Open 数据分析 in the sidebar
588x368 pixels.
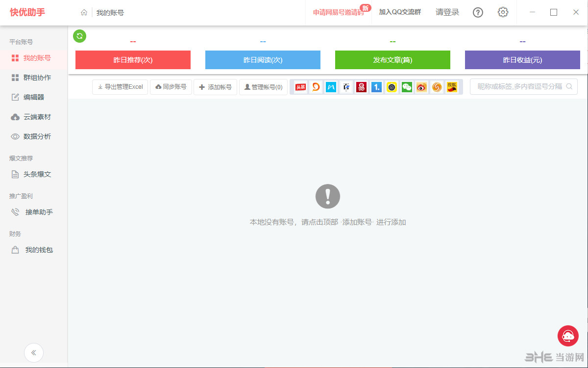coord(33,136)
